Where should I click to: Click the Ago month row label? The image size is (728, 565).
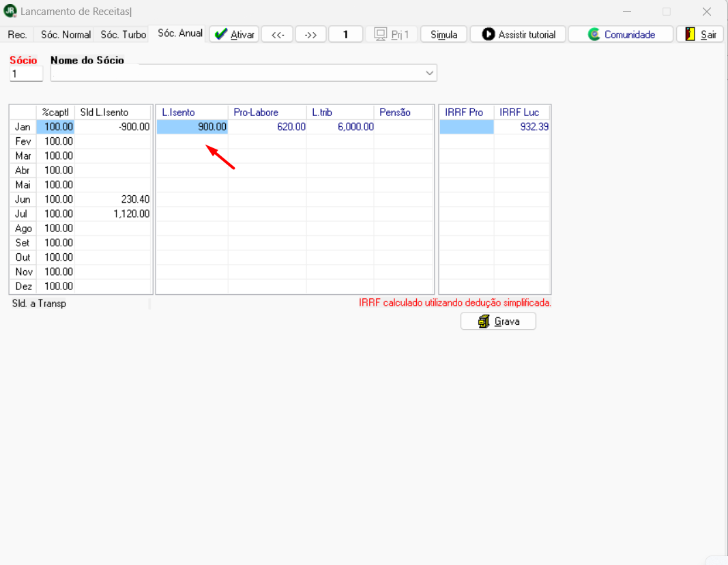point(23,228)
